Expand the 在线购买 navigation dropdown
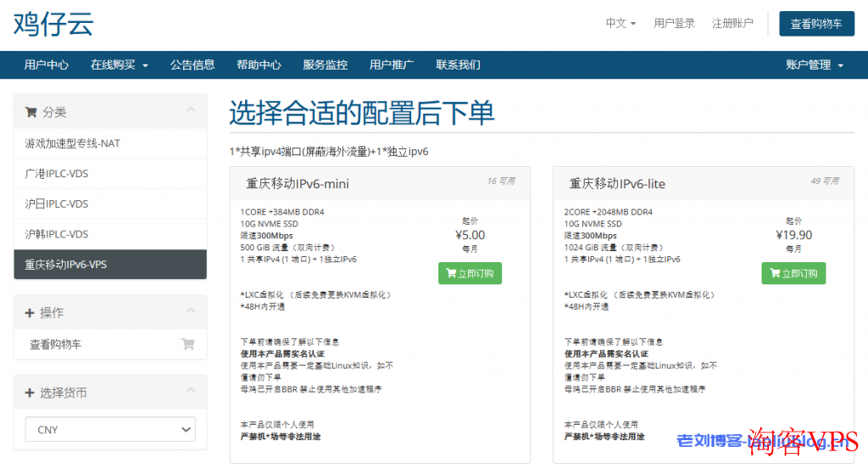Image resolution: width=868 pixels, height=469 pixels. [119, 64]
